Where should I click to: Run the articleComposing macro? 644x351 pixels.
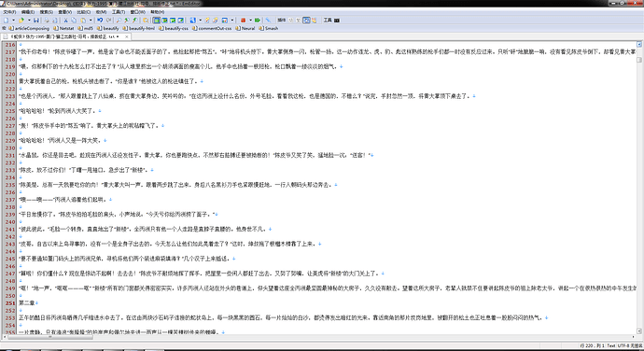click(x=29, y=28)
